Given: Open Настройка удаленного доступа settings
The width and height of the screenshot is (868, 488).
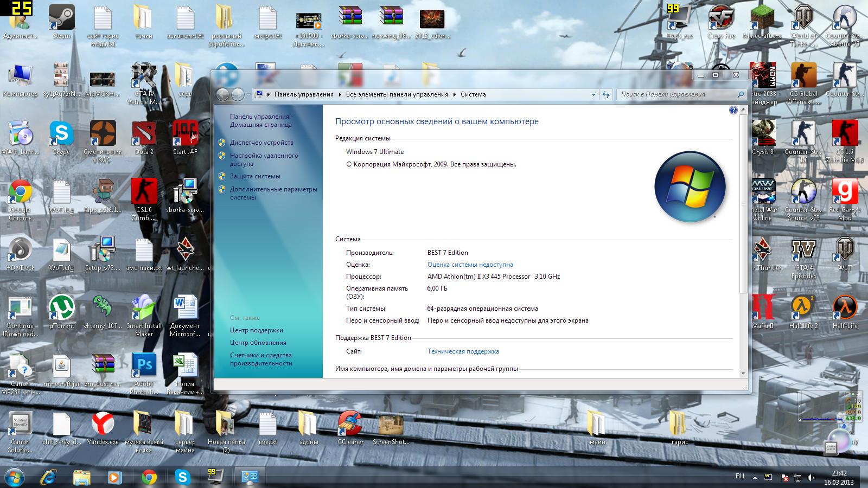Looking at the screenshot, I should (x=264, y=159).
